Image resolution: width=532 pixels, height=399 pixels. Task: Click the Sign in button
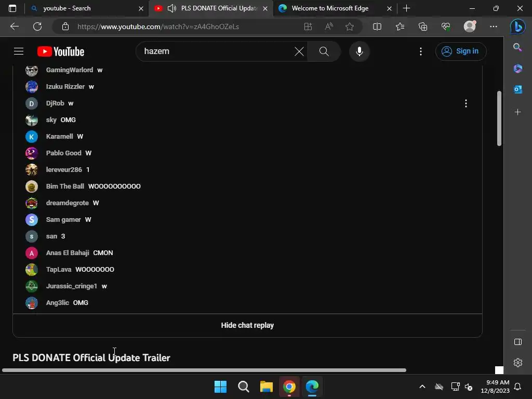(461, 51)
